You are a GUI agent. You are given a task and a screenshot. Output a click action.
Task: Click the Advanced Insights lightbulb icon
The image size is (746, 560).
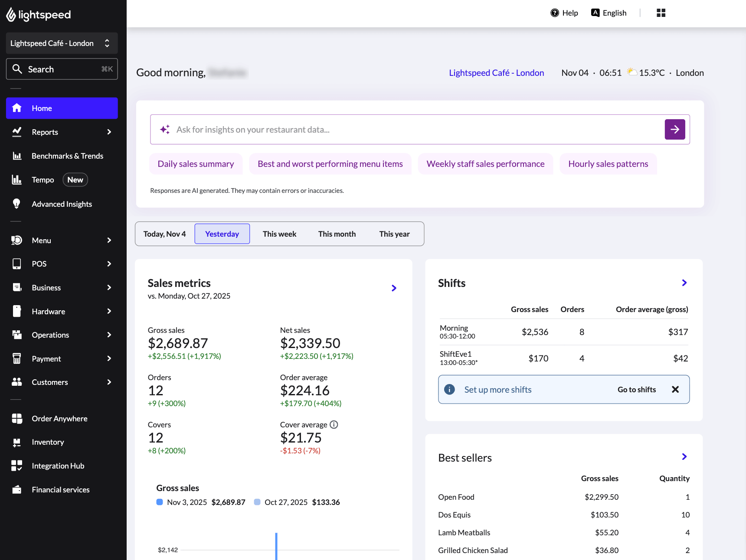(x=17, y=204)
